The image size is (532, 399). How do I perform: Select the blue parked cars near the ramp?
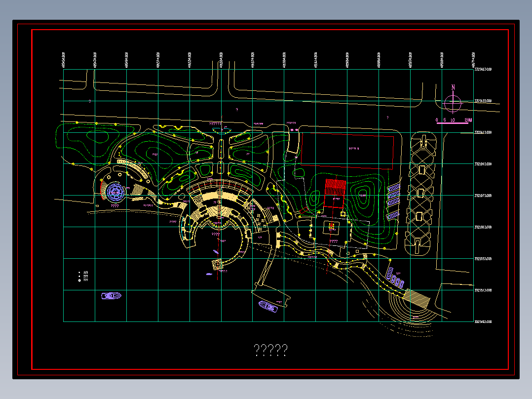click(395, 278)
